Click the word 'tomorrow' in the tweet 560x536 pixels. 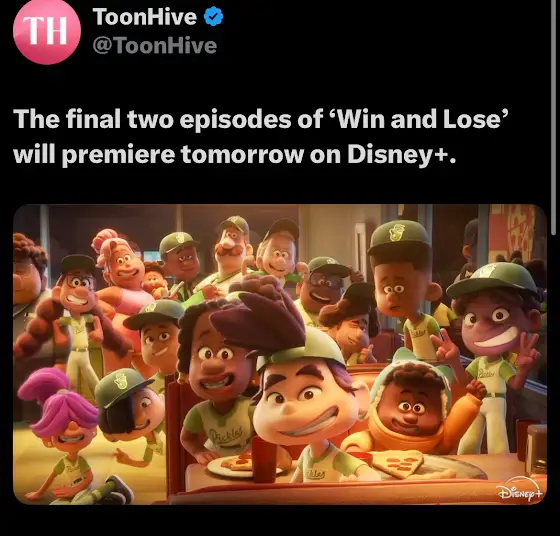tap(242, 154)
